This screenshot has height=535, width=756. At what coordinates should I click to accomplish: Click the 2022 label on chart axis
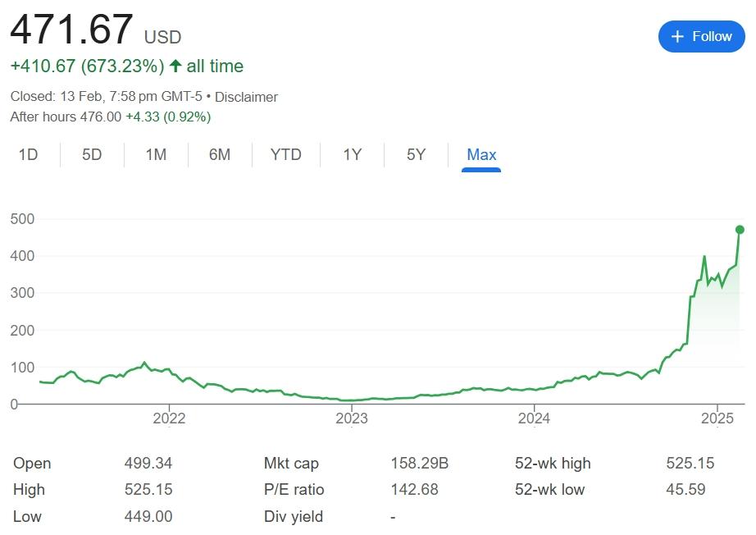coord(169,418)
